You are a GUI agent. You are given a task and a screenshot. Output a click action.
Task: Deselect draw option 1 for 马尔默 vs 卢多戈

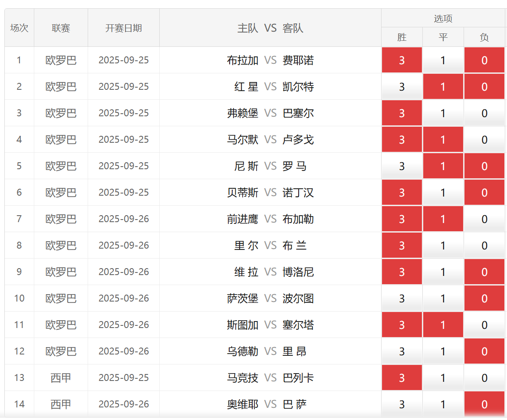(x=443, y=140)
